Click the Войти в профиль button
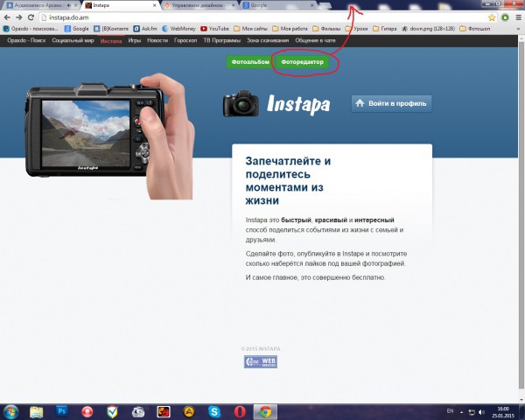Screen dimensions: 525x420 coord(391,103)
